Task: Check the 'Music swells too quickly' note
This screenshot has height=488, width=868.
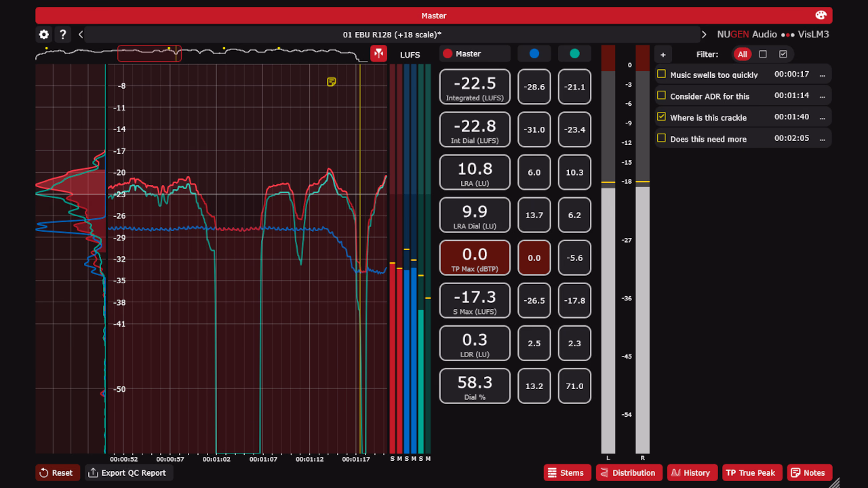Action: tap(662, 74)
